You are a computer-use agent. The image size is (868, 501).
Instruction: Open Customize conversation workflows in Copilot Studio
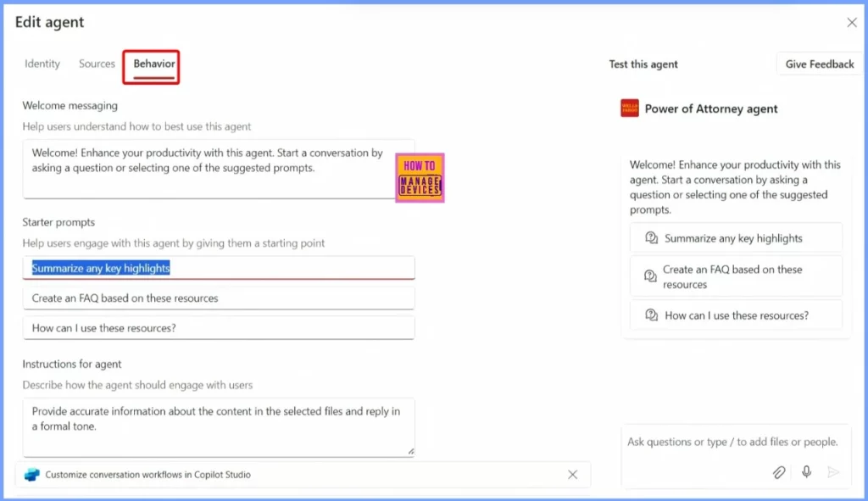coord(147,475)
